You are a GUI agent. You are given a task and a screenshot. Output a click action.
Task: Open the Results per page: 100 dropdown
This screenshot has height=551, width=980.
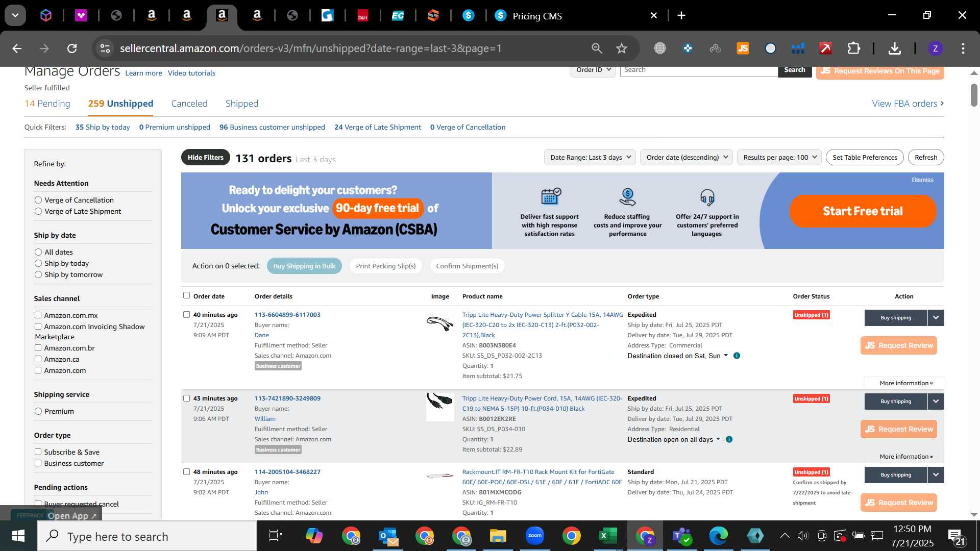(779, 157)
